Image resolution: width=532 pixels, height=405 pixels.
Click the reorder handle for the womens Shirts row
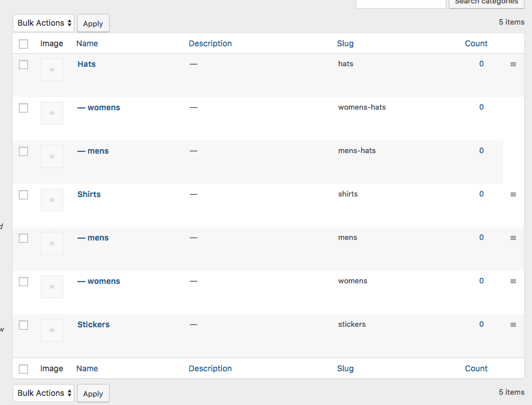513,281
